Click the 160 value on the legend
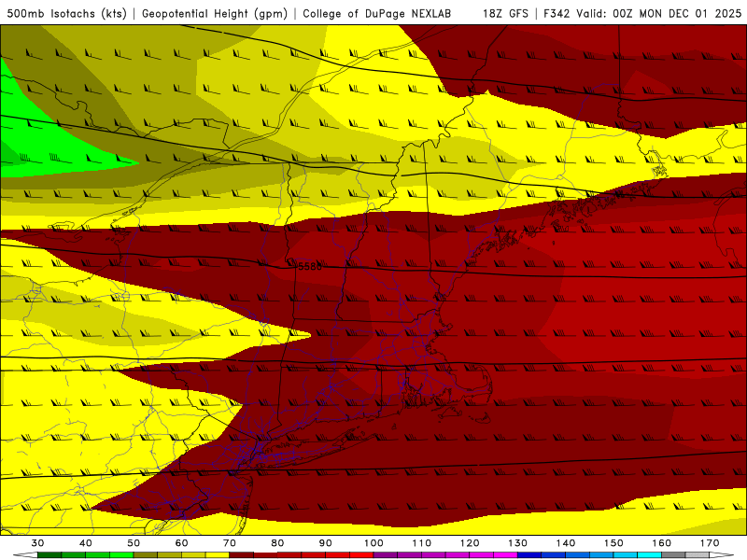This screenshot has height=560, width=747. coord(662,543)
